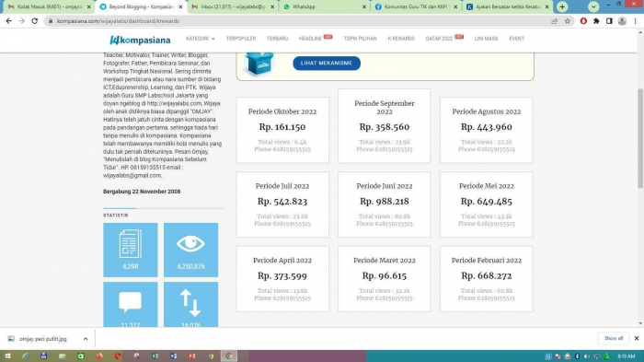Click the Rp. 988.218 amount for Juni
This screenshot has width=644, height=362.
click(x=384, y=202)
